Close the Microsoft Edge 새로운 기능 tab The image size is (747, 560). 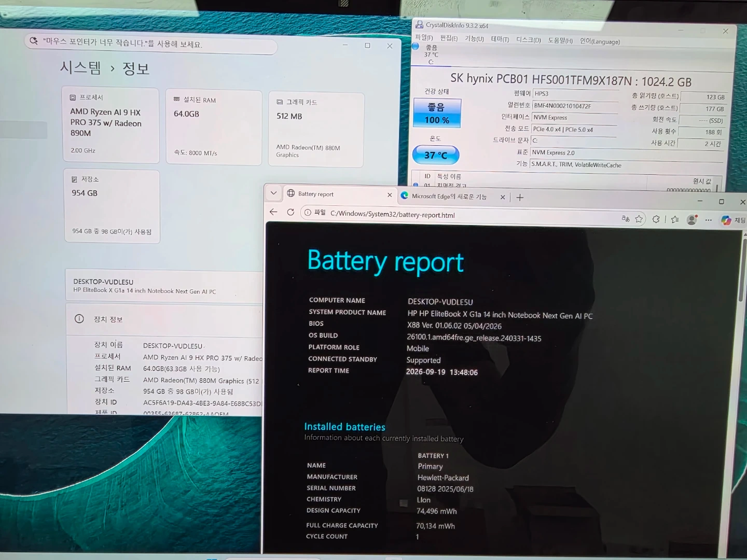coord(502,197)
